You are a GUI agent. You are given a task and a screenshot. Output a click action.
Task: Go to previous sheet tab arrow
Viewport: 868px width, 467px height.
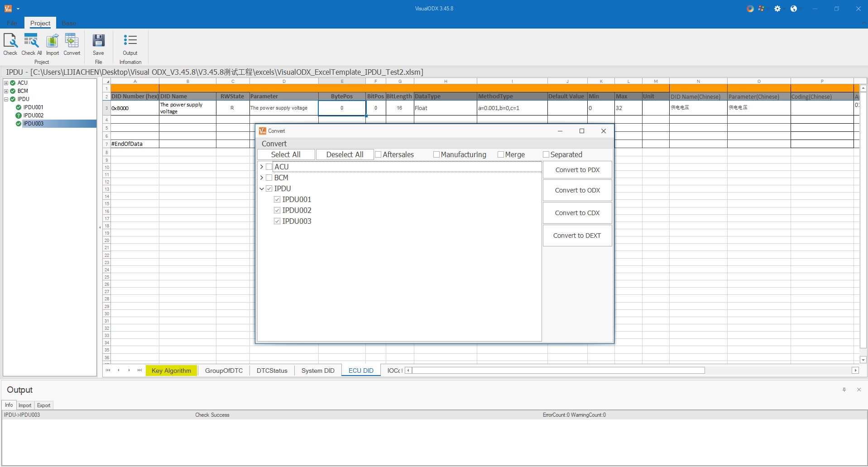pyautogui.click(x=119, y=370)
